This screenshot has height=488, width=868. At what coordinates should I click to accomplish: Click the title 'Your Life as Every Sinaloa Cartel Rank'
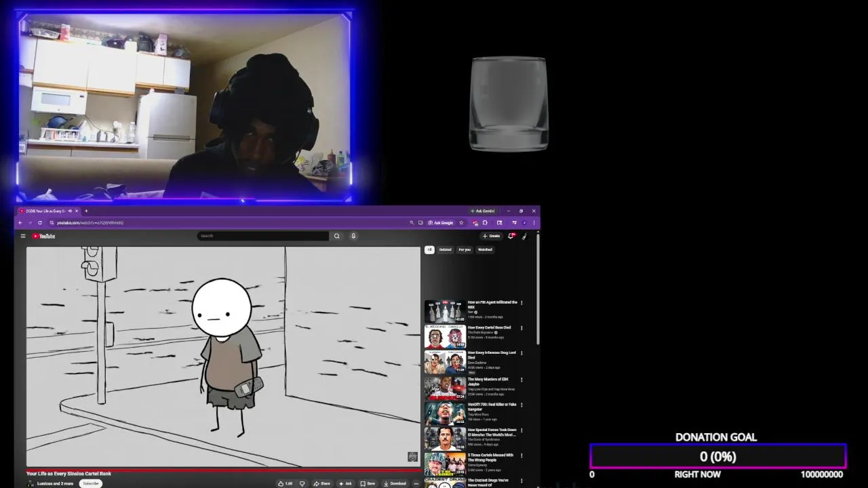point(68,474)
